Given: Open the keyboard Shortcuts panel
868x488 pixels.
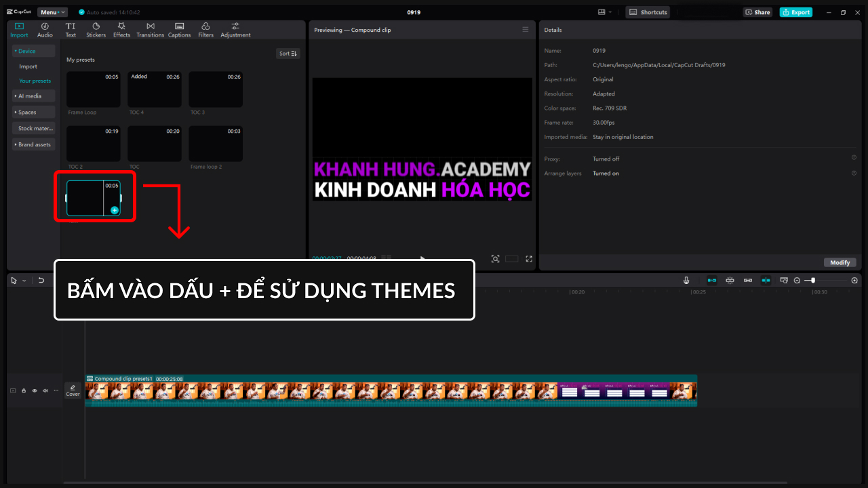Looking at the screenshot, I should pyautogui.click(x=648, y=12).
